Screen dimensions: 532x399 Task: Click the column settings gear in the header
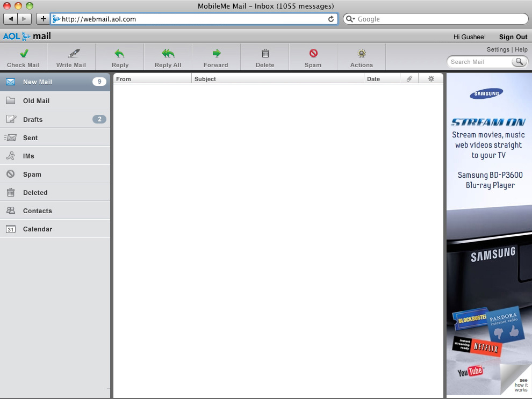[x=430, y=79]
